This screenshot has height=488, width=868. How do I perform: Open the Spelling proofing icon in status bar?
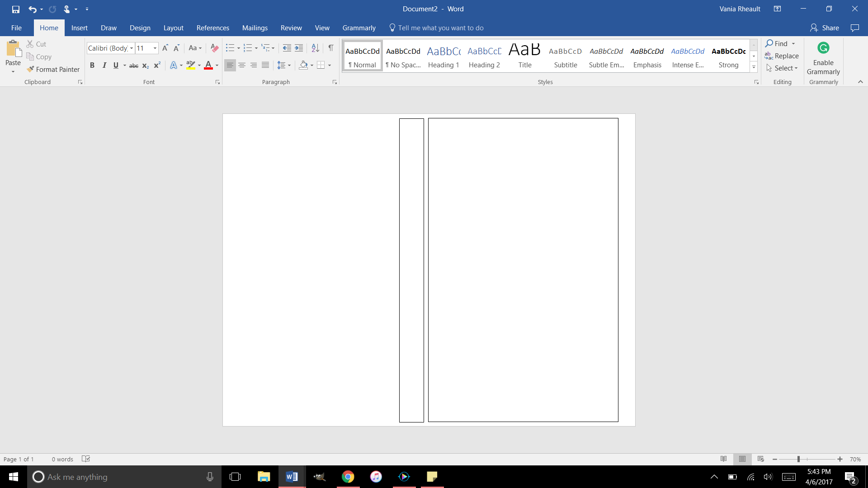(x=86, y=459)
